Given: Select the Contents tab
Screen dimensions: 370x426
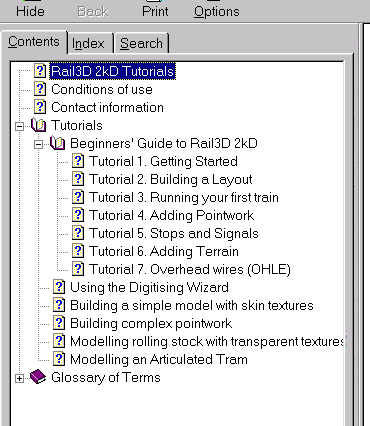Looking at the screenshot, I should 34,42.
